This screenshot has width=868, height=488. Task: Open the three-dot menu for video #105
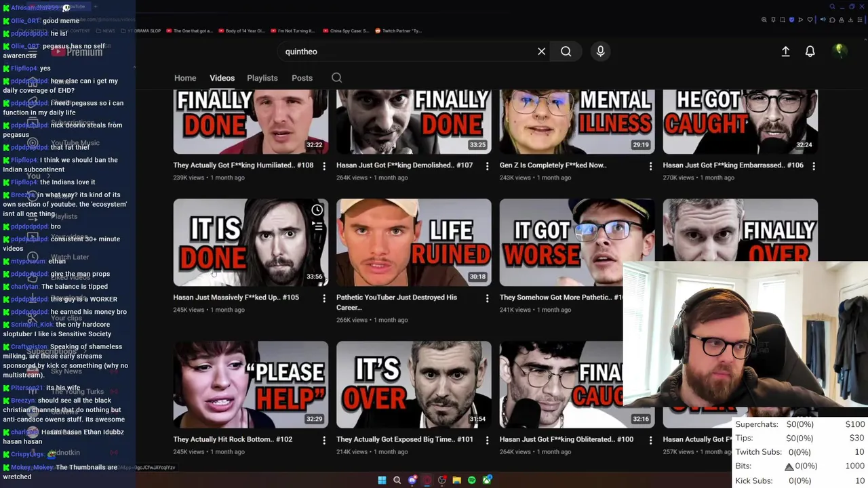[323, 298]
